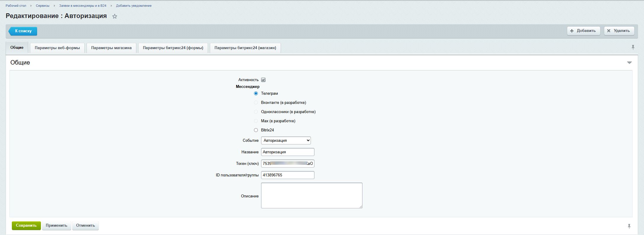The image size is (644, 235).
Task: Click the Удалить button with cross icon
Action: [619, 31]
